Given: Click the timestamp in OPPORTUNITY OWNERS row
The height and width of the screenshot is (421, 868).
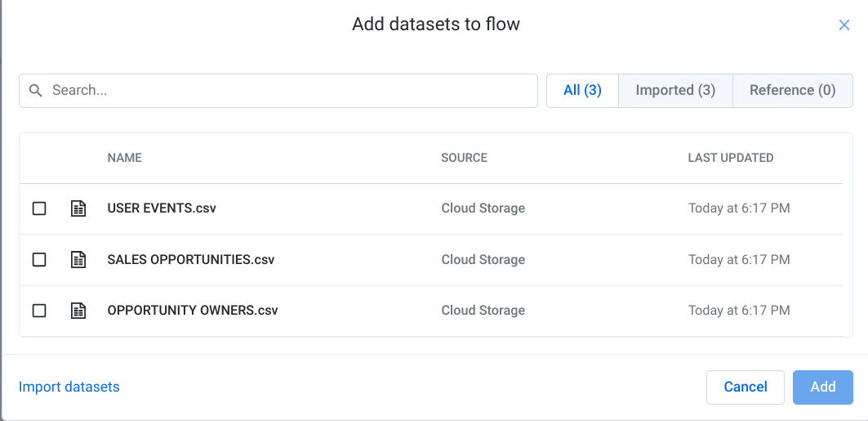Looking at the screenshot, I should click(x=739, y=311).
